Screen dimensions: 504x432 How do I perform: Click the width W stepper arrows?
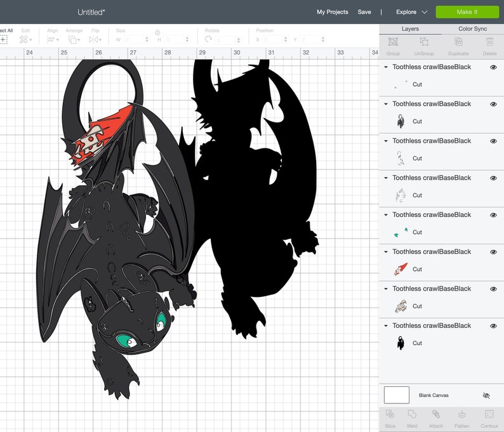click(x=147, y=39)
